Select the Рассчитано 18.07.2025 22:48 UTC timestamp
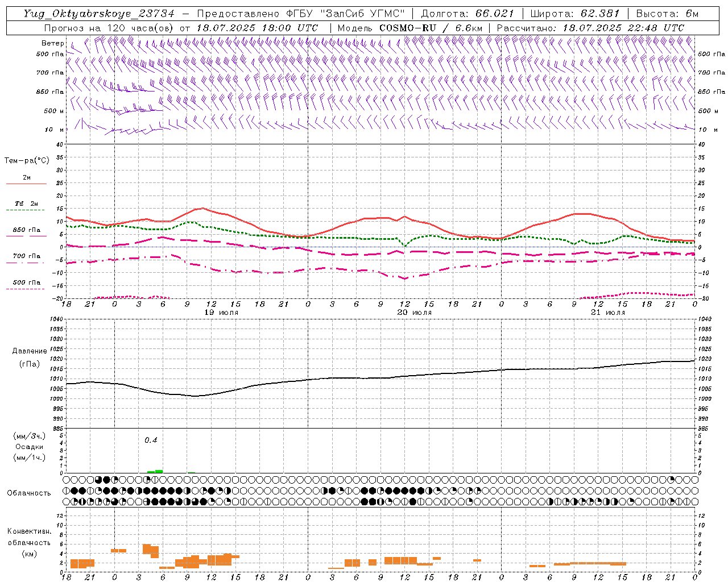Viewport: 728px width, 582px height. point(591,28)
